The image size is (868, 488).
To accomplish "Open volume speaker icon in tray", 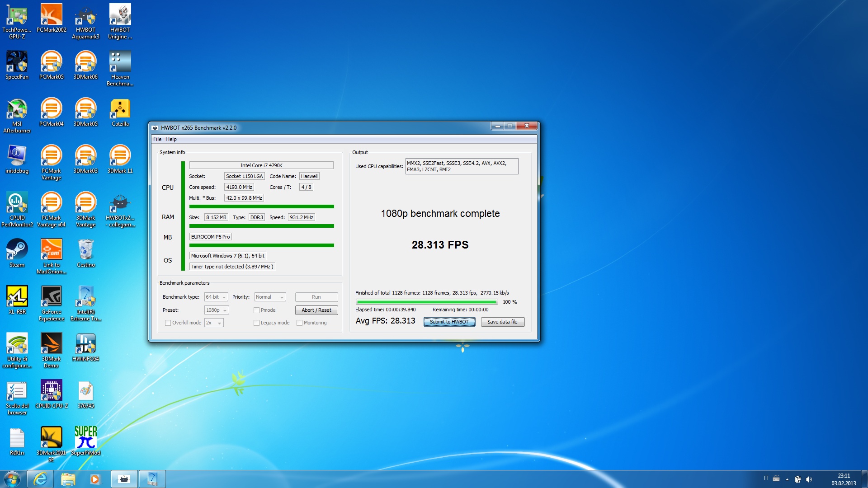I will tap(809, 479).
